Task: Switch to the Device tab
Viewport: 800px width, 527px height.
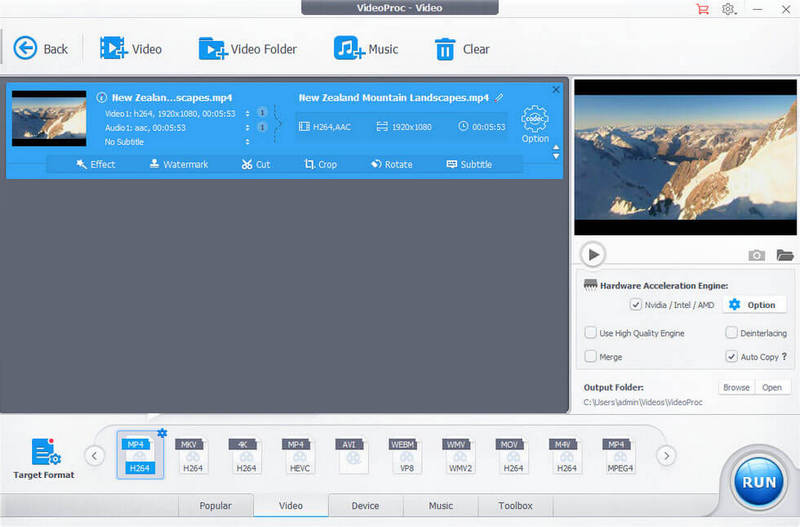Action: (365, 506)
